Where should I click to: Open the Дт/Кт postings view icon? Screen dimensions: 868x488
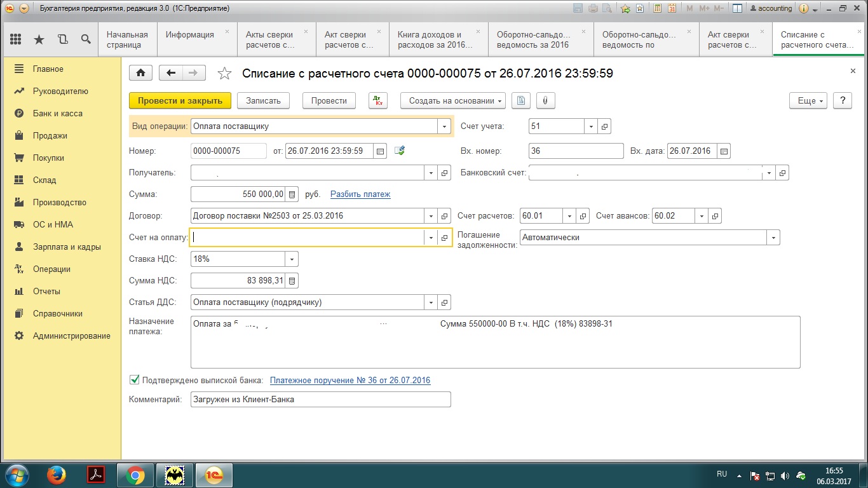click(x=377, y=100)
